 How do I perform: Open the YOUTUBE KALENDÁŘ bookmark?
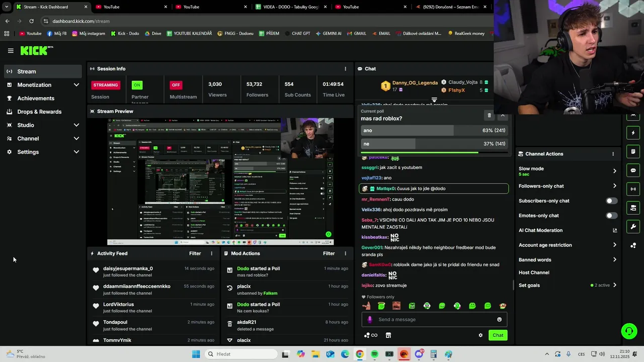click(x=189, y=34)
